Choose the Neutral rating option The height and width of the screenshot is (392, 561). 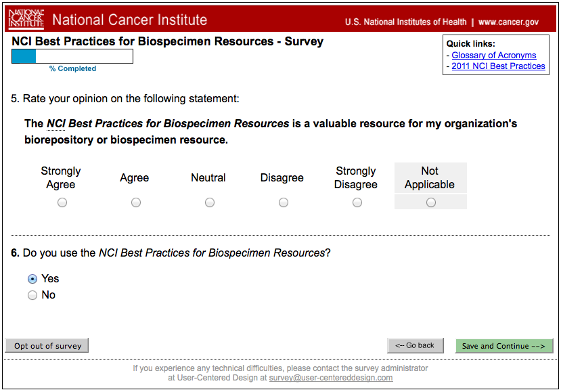pos(210,202)
